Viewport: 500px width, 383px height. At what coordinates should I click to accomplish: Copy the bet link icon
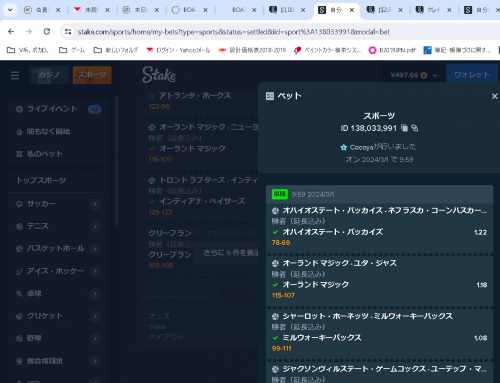coord(414,128)
